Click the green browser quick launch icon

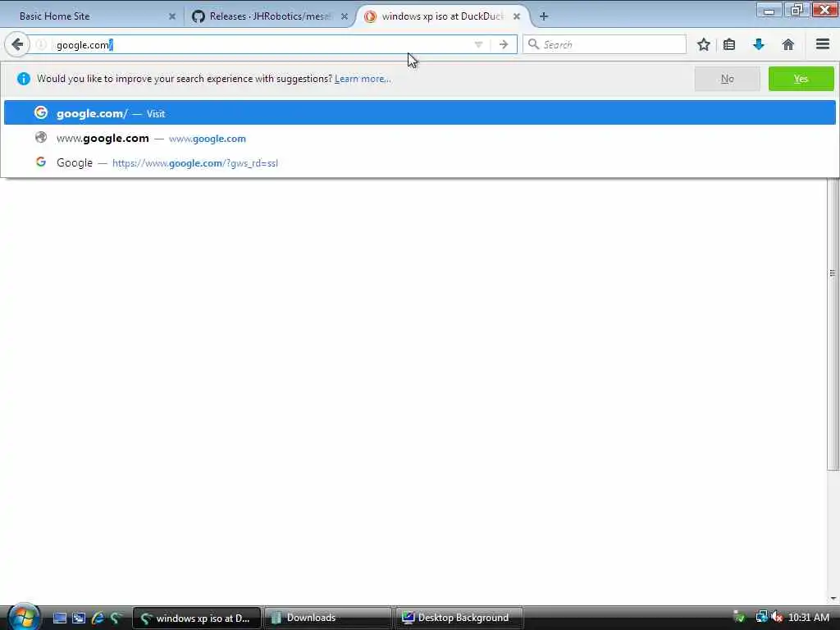[116, 619]
